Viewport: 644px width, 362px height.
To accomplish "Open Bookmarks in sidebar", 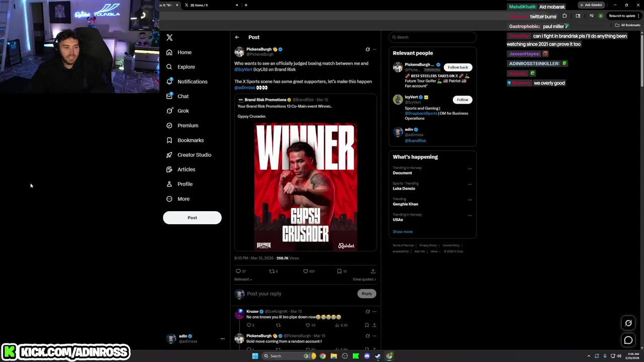I will click(x=185, y=140).
